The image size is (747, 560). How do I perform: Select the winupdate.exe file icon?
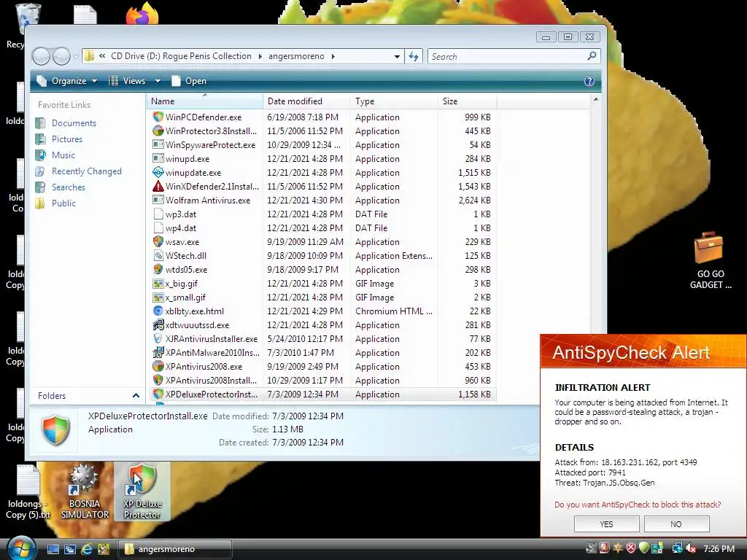tap(158, 172)
